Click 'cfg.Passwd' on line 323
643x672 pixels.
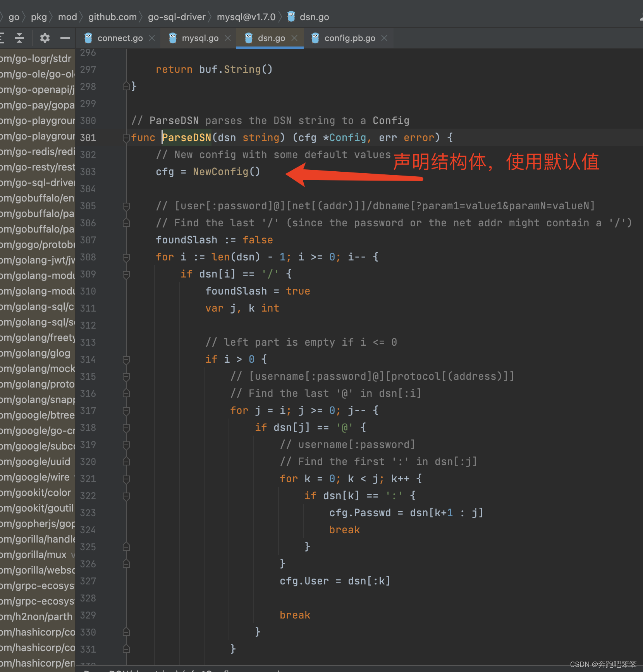pos(360,513)
